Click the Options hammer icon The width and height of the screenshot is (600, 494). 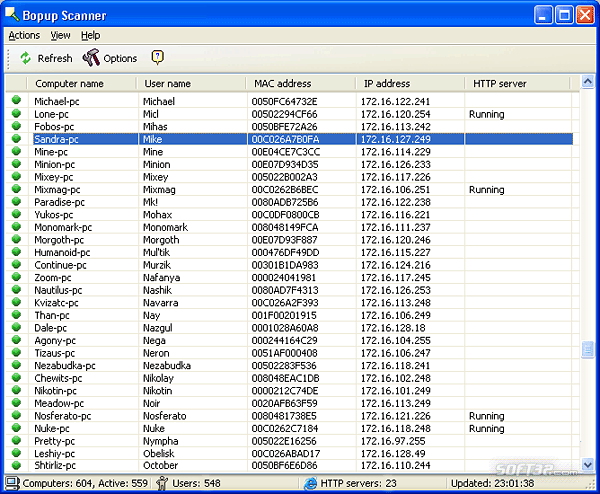[x=91, y=58]
